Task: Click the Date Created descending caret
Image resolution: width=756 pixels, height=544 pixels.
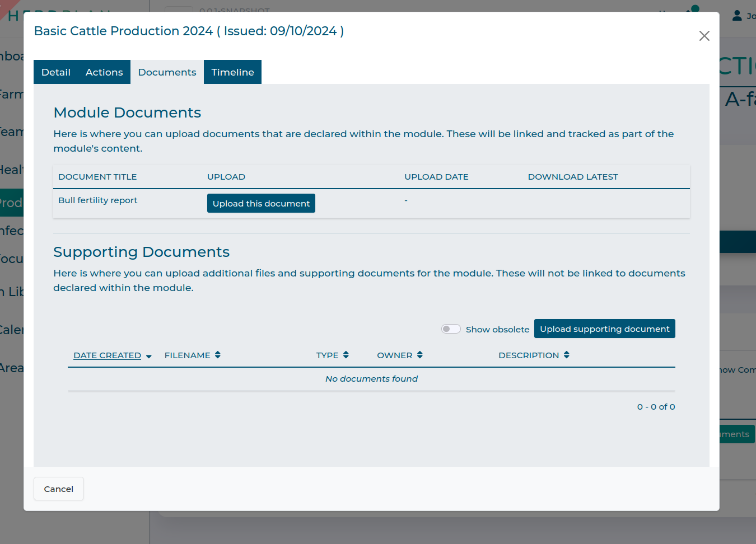Action: (x=148, y=356)
